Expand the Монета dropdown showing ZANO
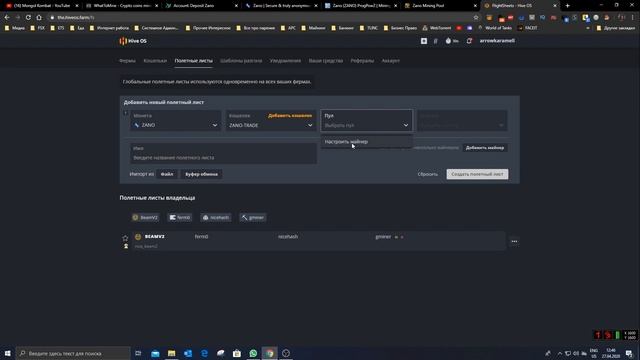 [x=176, y=121]
